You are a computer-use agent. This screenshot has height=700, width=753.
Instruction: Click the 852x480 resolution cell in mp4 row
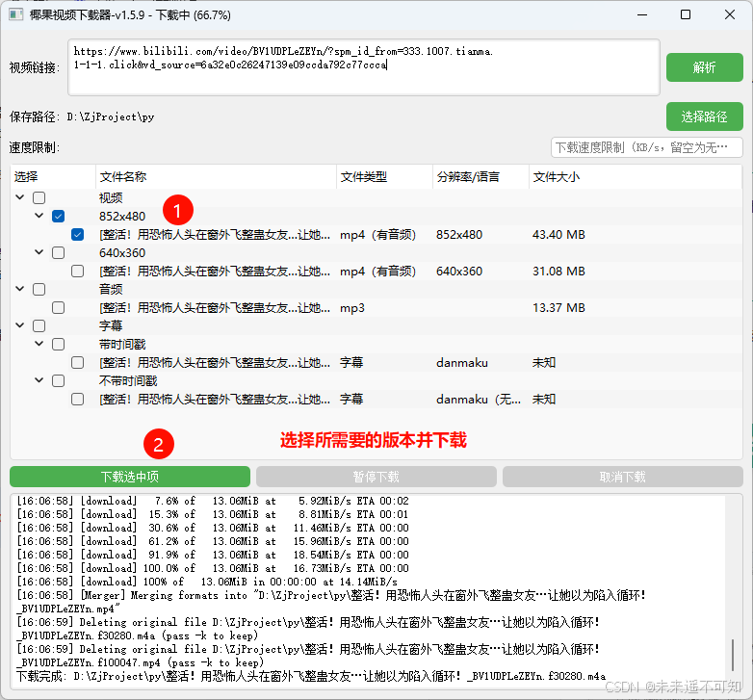[459, 235]
